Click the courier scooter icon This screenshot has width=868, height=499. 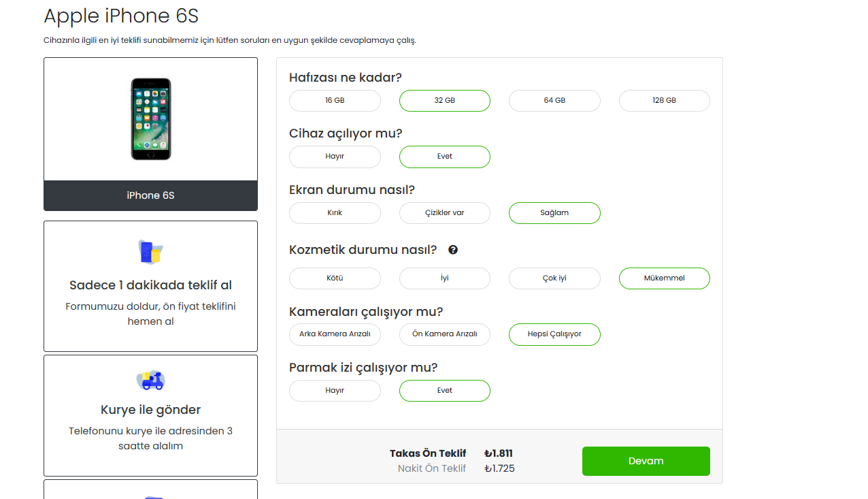click(x=150, y=380)
